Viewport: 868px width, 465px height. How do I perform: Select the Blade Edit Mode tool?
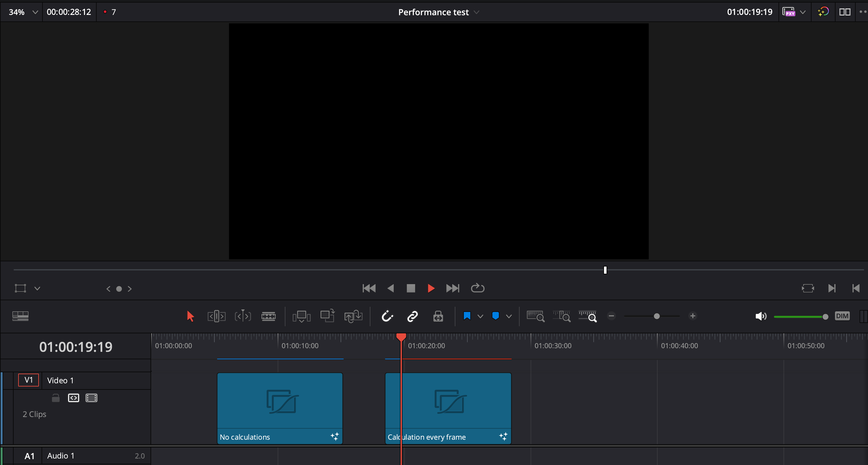(x=269, y=316)
